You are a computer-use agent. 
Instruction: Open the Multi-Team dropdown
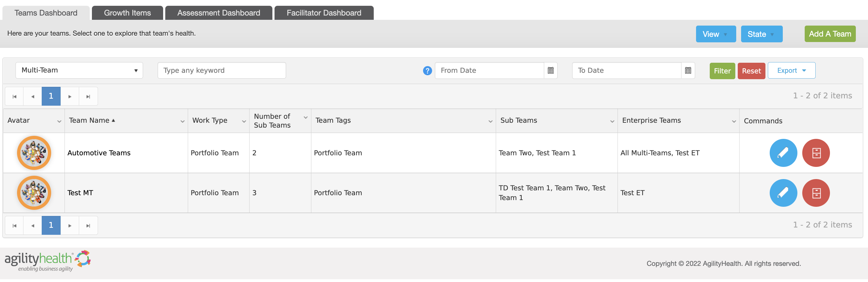79,70
